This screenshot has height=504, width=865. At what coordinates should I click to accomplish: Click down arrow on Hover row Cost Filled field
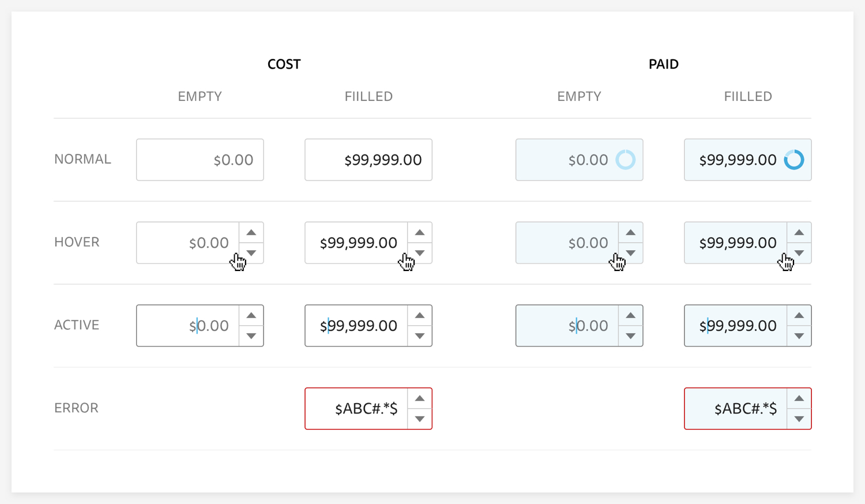420,253
